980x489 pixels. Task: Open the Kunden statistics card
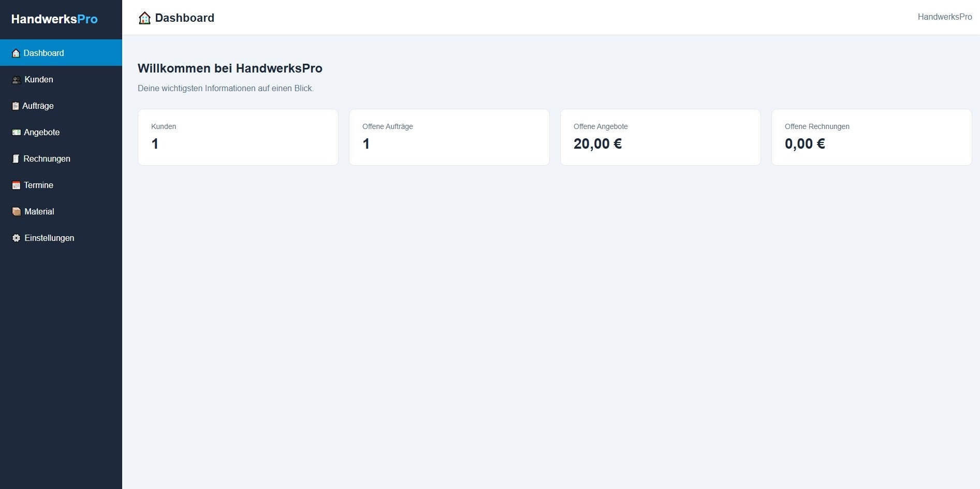(x=238, y=137)
